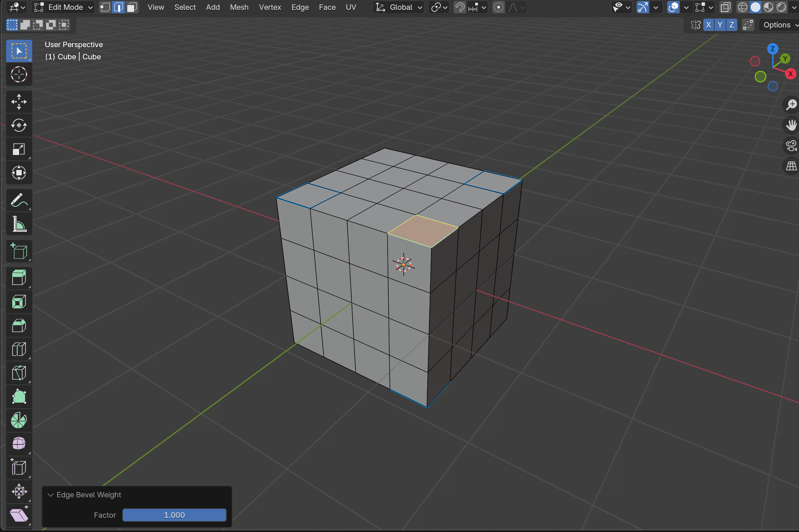Open the Add menu

[x=213, y=7]
